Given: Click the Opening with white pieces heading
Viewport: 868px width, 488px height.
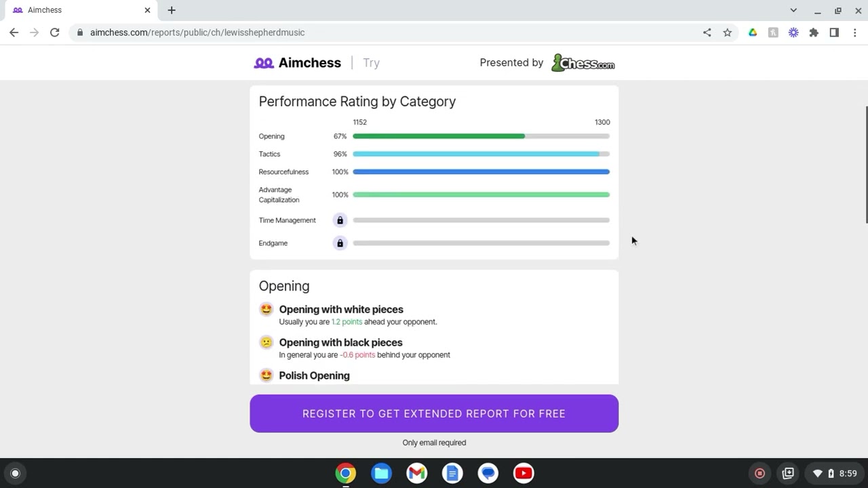Looking at the screenshot, I should [341, 309].
